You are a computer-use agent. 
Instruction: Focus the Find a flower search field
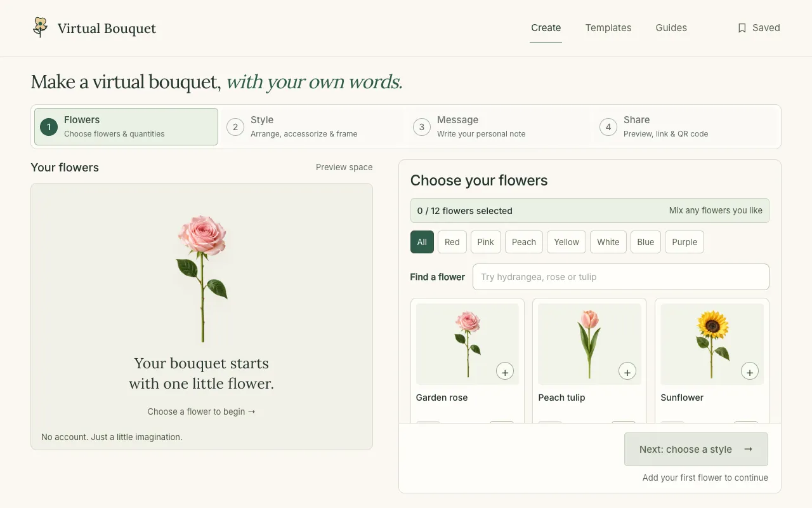(621, 277)
